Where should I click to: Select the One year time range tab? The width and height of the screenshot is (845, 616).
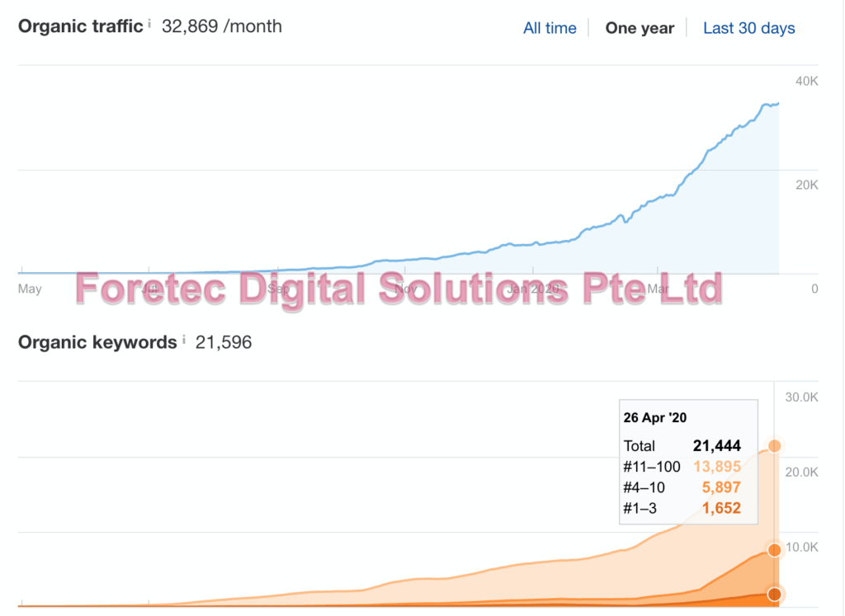click(x=640, y=27)
